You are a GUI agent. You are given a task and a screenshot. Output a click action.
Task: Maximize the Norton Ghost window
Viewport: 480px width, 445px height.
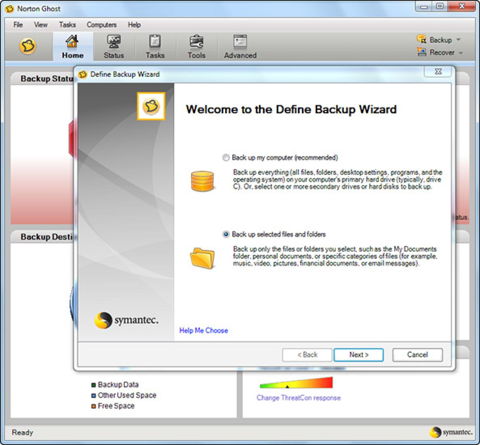(440, 6)
